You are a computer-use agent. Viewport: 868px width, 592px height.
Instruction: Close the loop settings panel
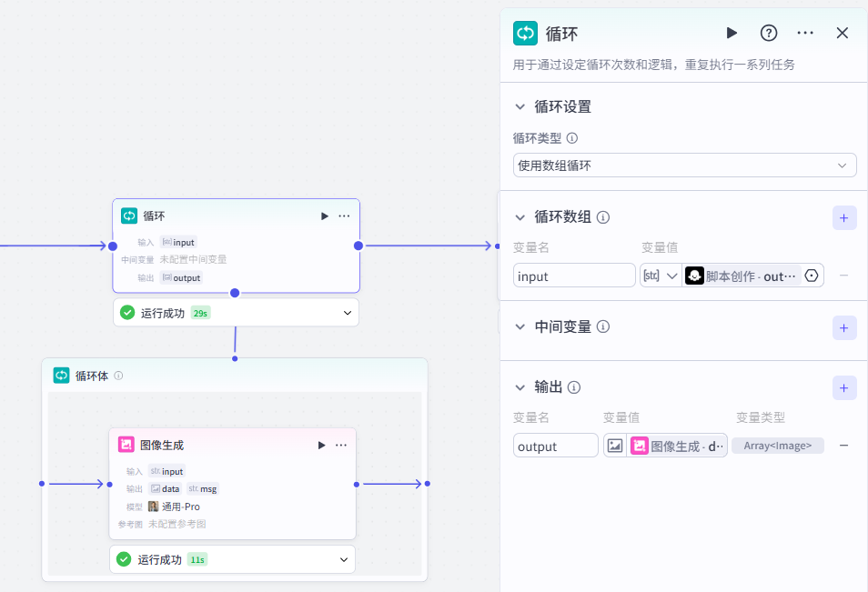click(x=843, y=33)
